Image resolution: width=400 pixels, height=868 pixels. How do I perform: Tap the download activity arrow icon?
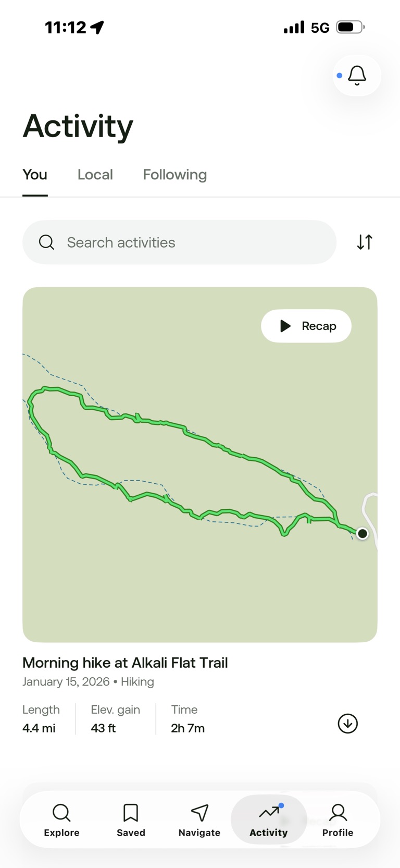tap(347, 724)
